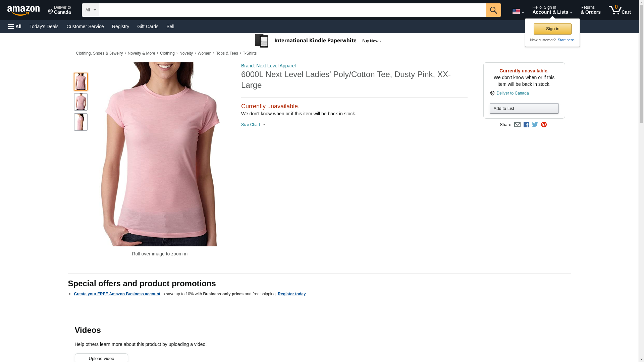Share product via email icon
The image size is (644, 362).
[517, 125]
